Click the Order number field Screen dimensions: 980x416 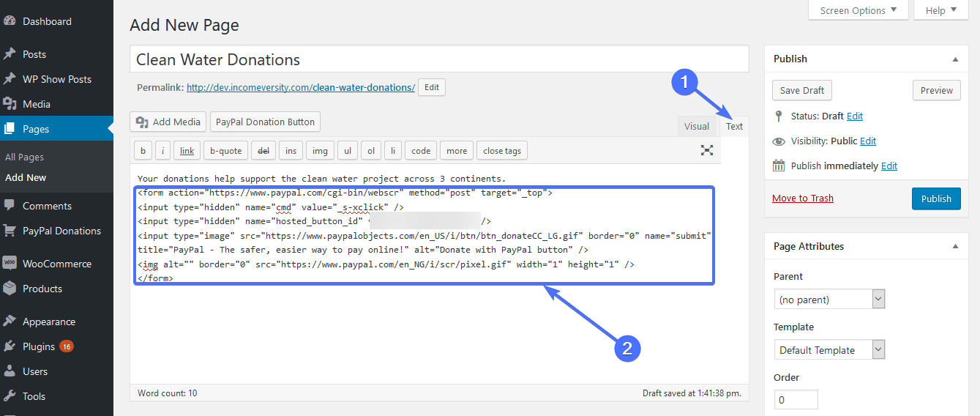coord(796,400)
